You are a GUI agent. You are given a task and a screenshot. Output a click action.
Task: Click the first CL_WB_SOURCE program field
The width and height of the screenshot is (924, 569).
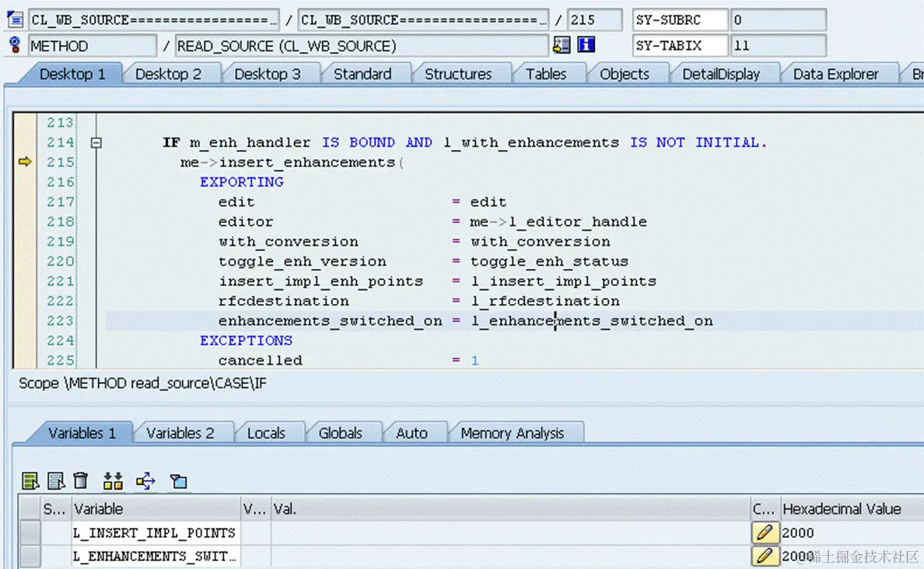click(153, 20)
